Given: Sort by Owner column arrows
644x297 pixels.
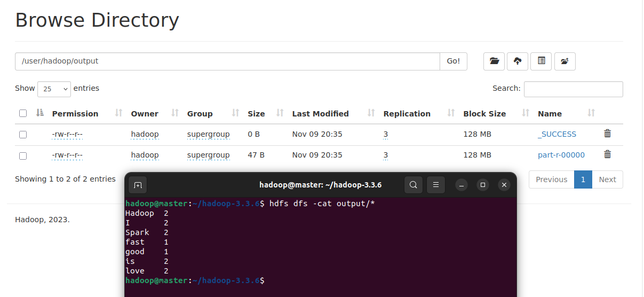Looking at the screenshot, I should [x=175, y=113].
